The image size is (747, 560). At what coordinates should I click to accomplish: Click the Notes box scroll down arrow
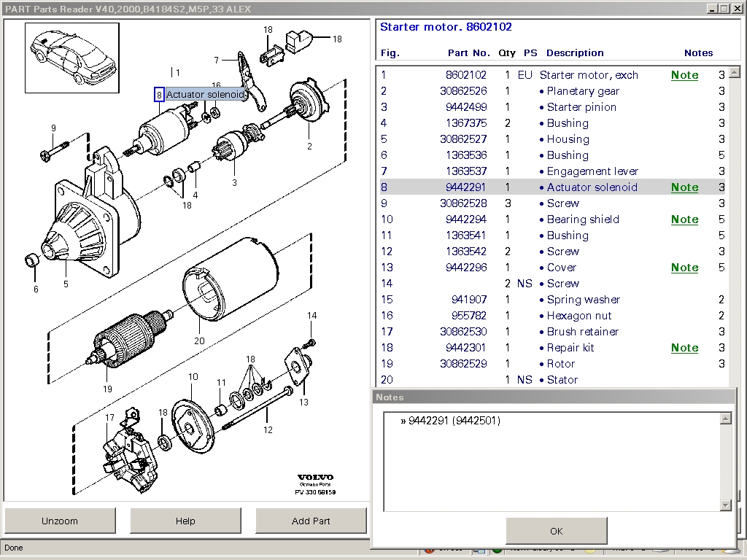pos(726,505)
